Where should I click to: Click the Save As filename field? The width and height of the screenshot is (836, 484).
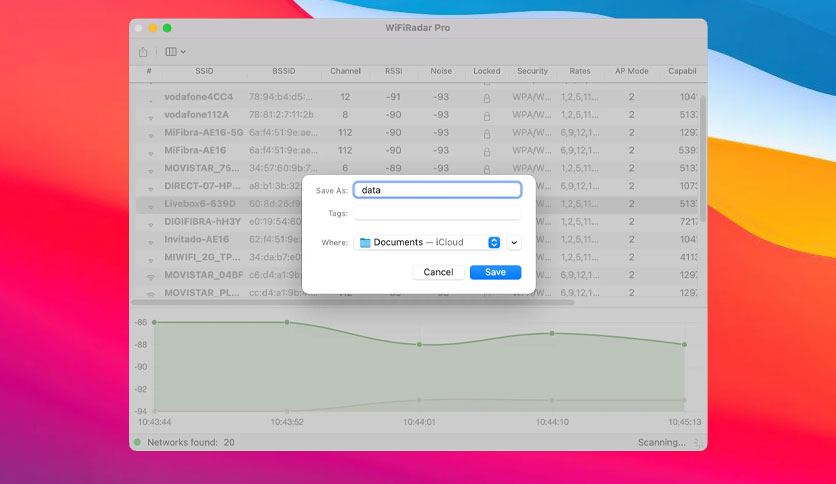point(437,190)
